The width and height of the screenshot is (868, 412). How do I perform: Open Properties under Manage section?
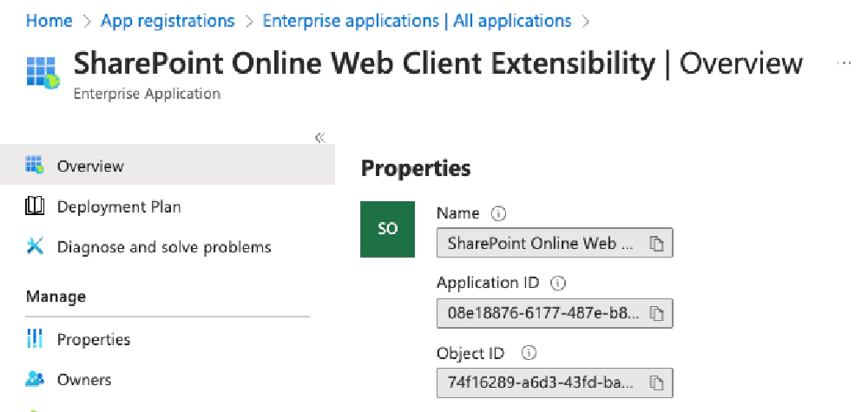click(94, 339)
